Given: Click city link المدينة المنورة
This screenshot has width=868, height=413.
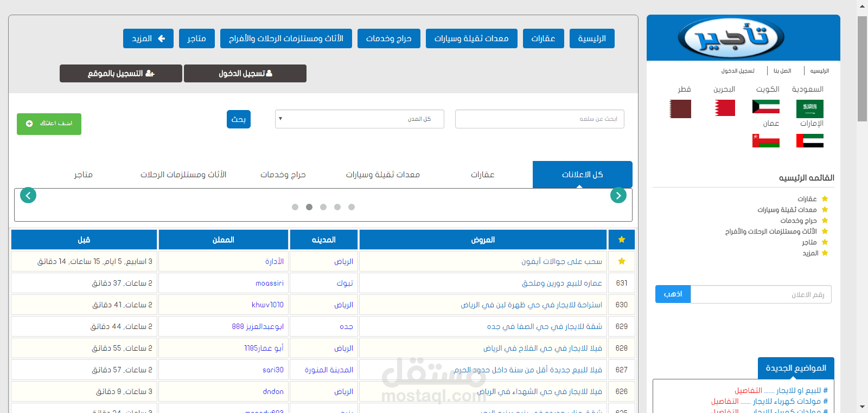Looking at the screenshot, I should point(329,370).
